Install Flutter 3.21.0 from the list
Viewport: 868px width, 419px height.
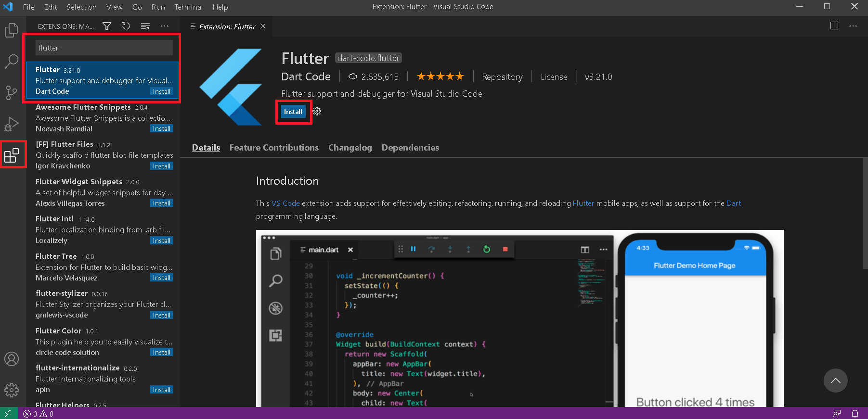click(x=161, y=91)
